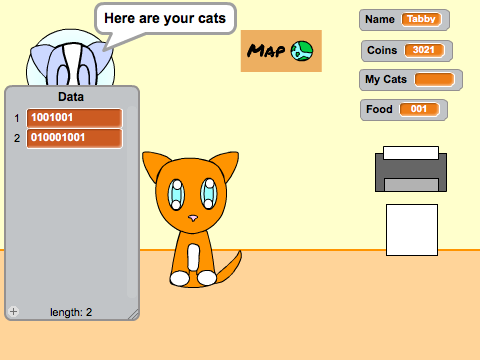
Task: Select Data list item 010001001
Action: click(x=74, y=138)
